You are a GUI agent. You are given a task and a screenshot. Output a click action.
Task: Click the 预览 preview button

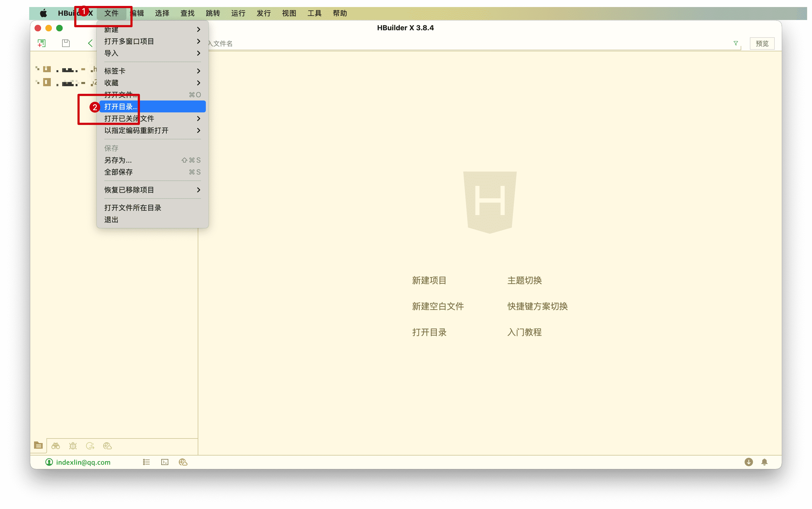click(x=762, y=43)
